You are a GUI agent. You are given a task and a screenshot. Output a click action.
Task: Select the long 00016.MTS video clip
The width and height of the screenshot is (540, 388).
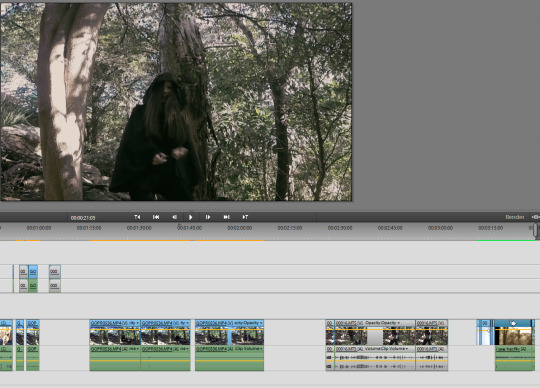(x=375, y=332)
